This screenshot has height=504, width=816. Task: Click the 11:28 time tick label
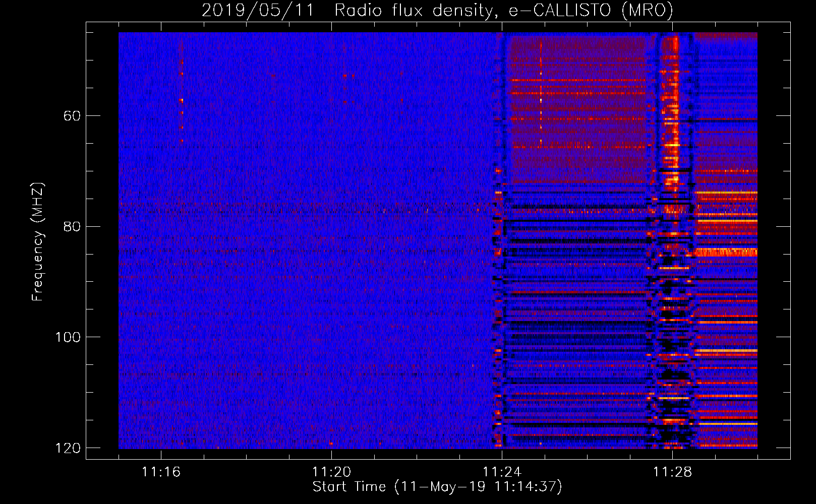point(672,472)
